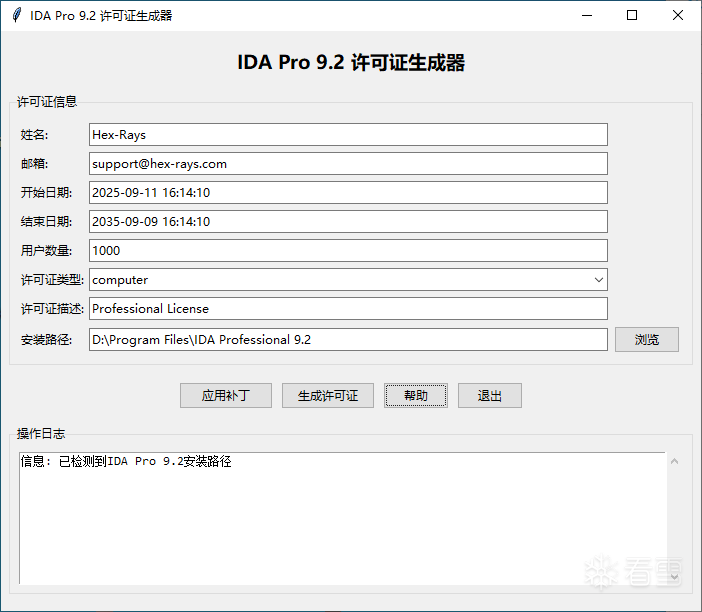Maximize the license generator window
This screenshot has height=612, width=702.
tap(631, 15)
